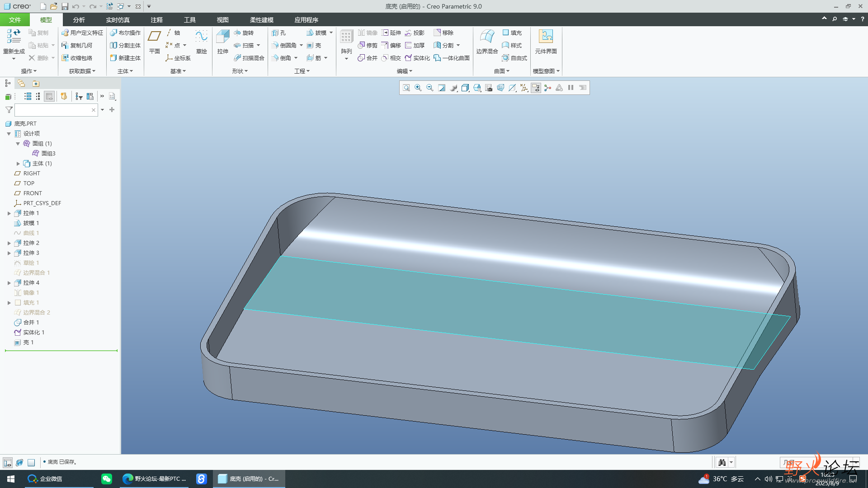
Task: Toggle tree columns display in model tree
Action: 49,96
